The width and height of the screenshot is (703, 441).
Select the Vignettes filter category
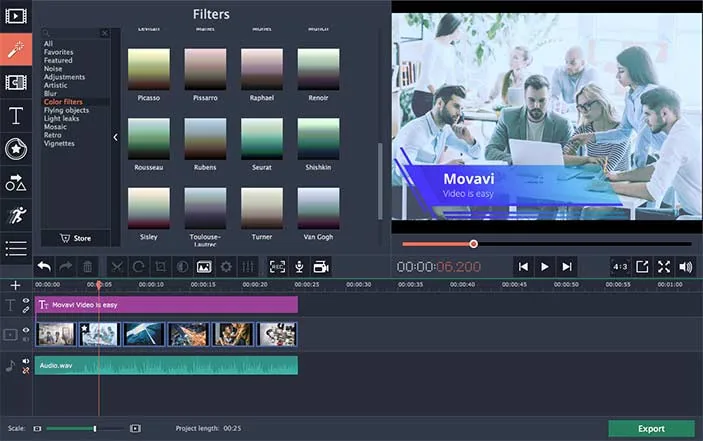(59, 143)
